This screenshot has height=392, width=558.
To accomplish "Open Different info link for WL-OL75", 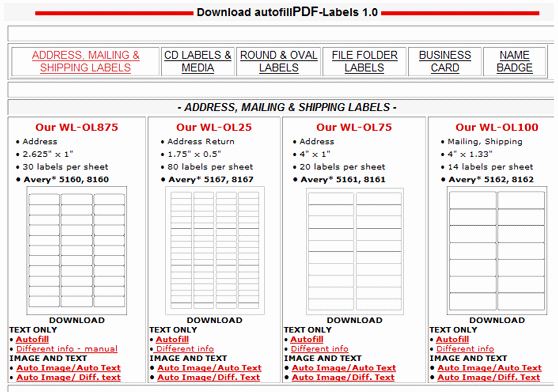I will tap(320, 349).
